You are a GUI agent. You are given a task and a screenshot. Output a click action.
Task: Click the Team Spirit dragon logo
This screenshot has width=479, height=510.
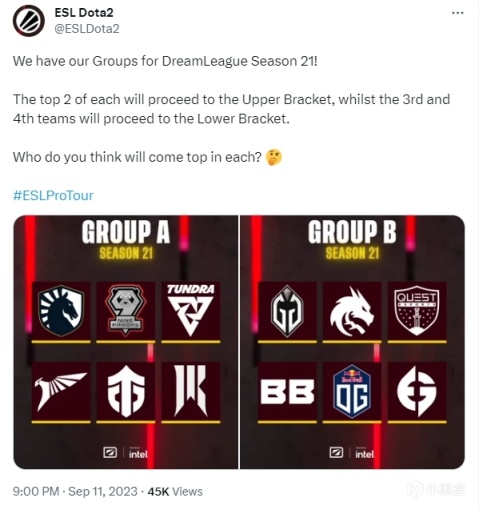coord(352,311)
